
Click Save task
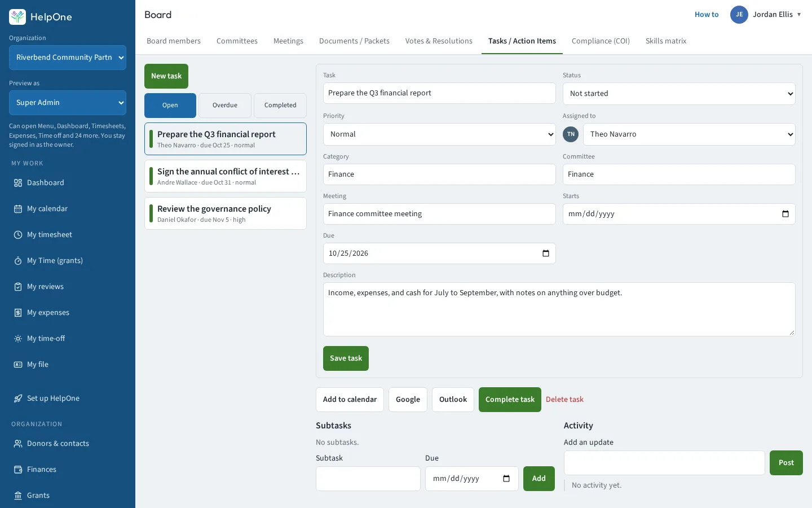coord(346,358)
